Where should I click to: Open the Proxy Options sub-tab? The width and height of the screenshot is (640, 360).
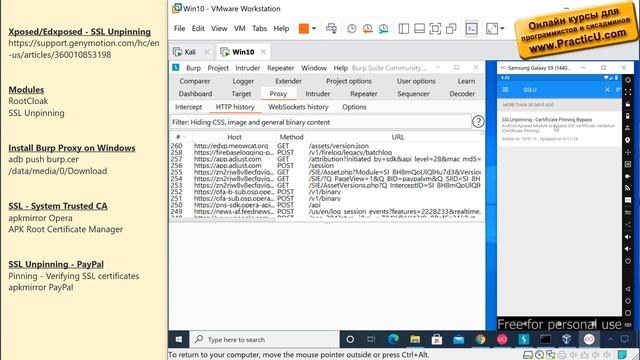[354, 107]
